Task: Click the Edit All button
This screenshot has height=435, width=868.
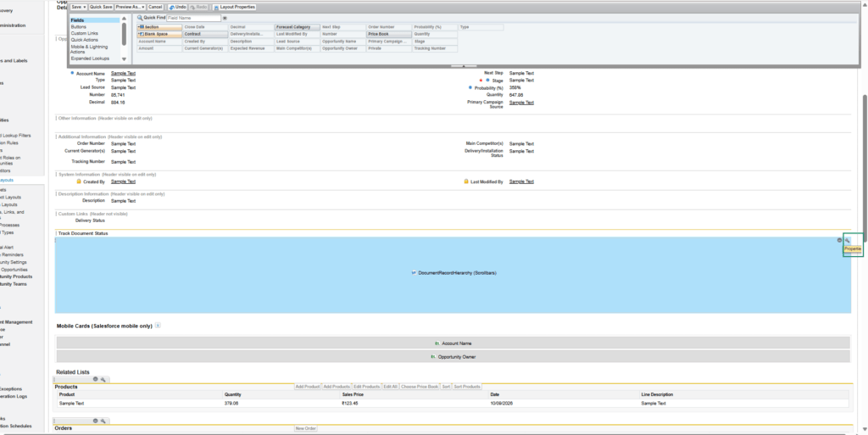Action: click(x=390, y=387)
